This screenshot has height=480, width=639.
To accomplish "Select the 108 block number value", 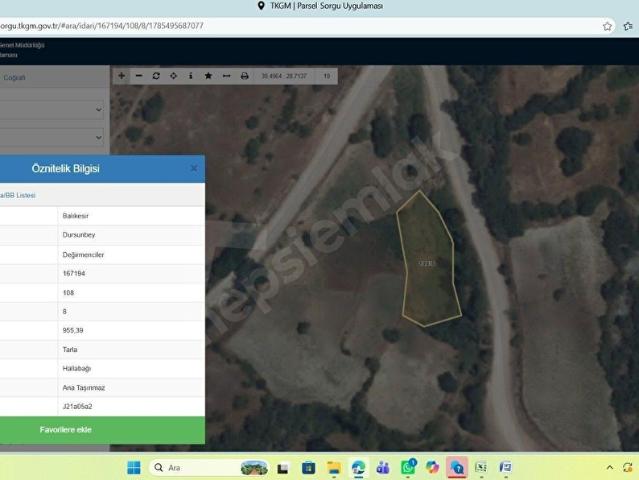I will (68, 293).
